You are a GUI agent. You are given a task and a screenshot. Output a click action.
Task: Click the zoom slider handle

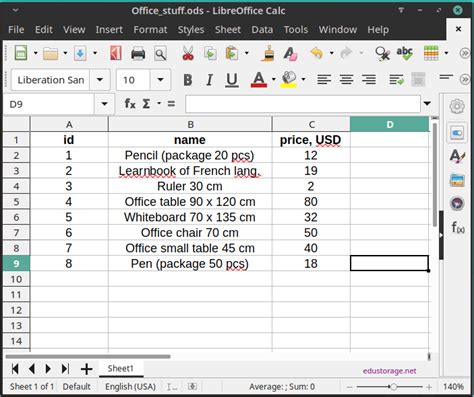(x=393, y=387)
